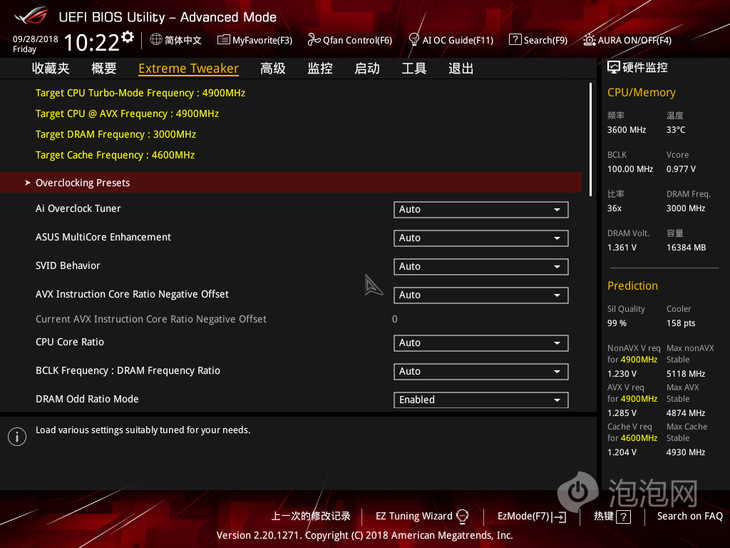Screen dimensions: 730x548
Task: Open AI OC Guide(F11) label
Action: [x=458, y=41]
